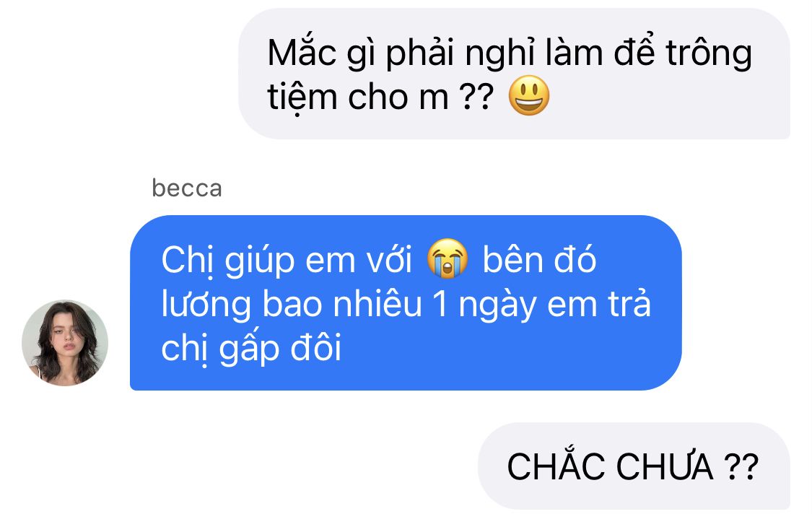Click the word "CHẮC" in the last message
Viewport: 812px width, 514px height.
pyautogui.click(x=555, y=466)
